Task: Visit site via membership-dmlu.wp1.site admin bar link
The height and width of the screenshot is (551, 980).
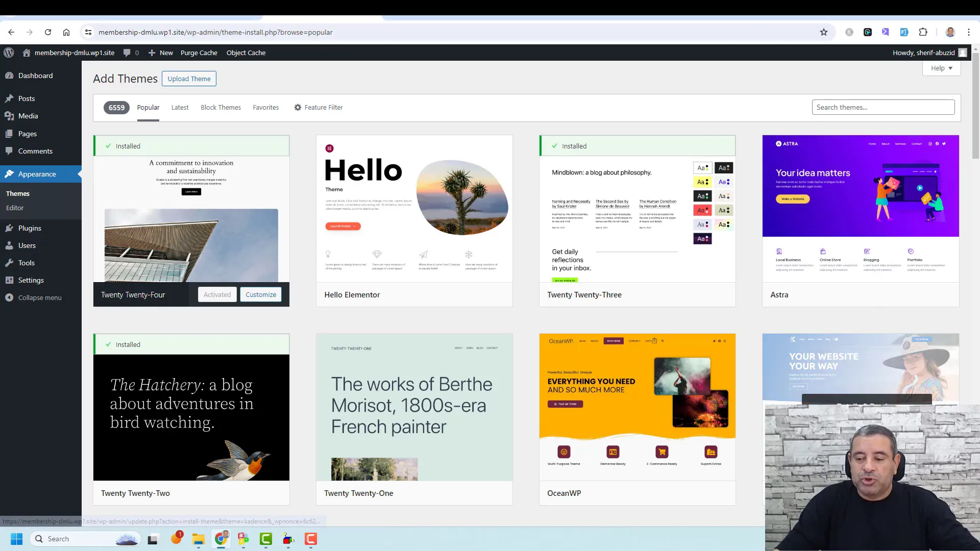Action: [x=69, y=53]
